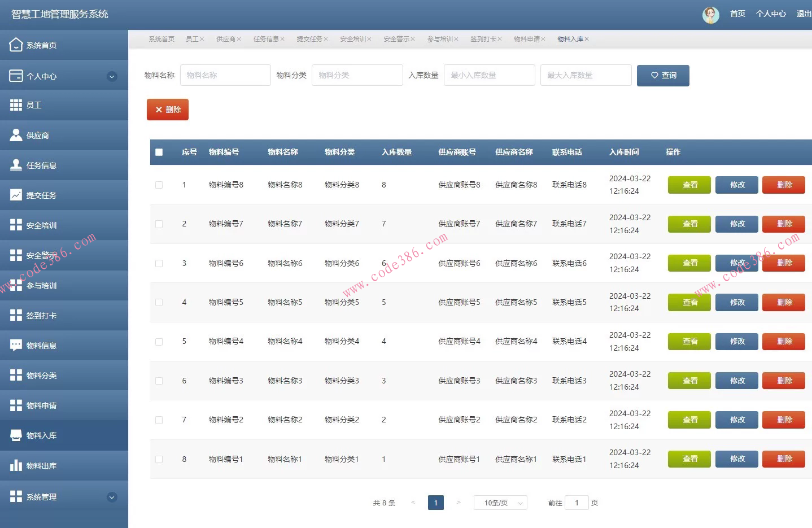Open the 10条/页 page size dropdown
The image size is (812, 528).
coord(500,502)
